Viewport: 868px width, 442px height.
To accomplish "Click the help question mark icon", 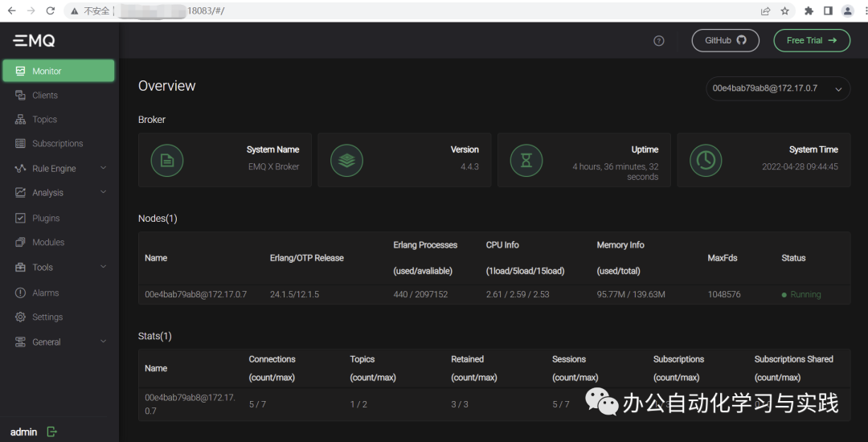I will click(659, 40).
